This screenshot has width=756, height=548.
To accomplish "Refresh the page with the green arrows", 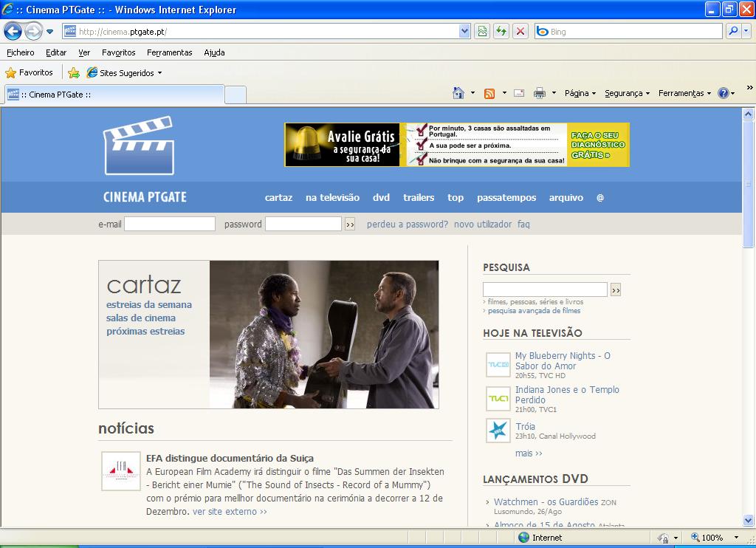I will [501, 31].
